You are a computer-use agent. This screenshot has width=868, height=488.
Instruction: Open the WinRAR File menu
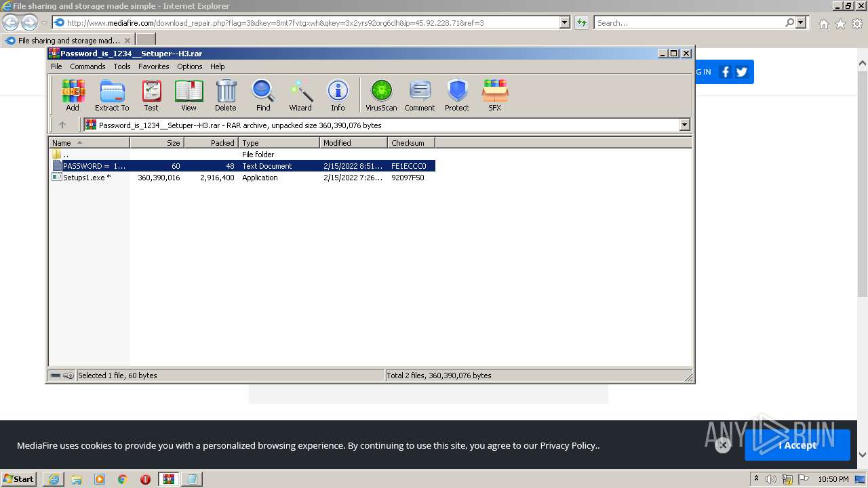click(56, 66)
